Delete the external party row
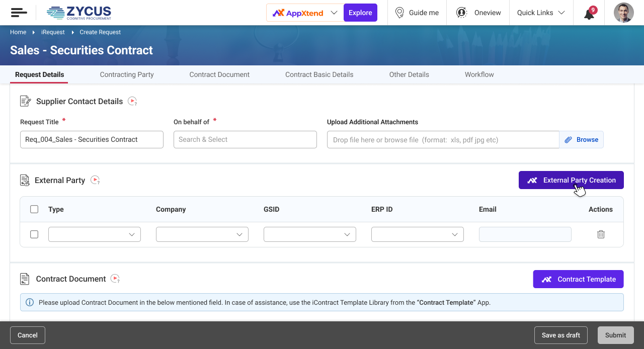The width and height of the screenshot is (644, 349). pos(601,234)
